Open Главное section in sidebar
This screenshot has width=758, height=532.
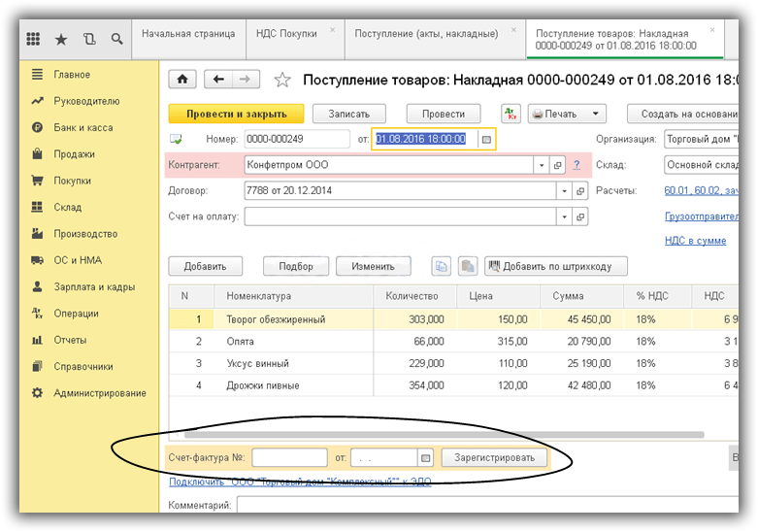click(x=72, y=75)
